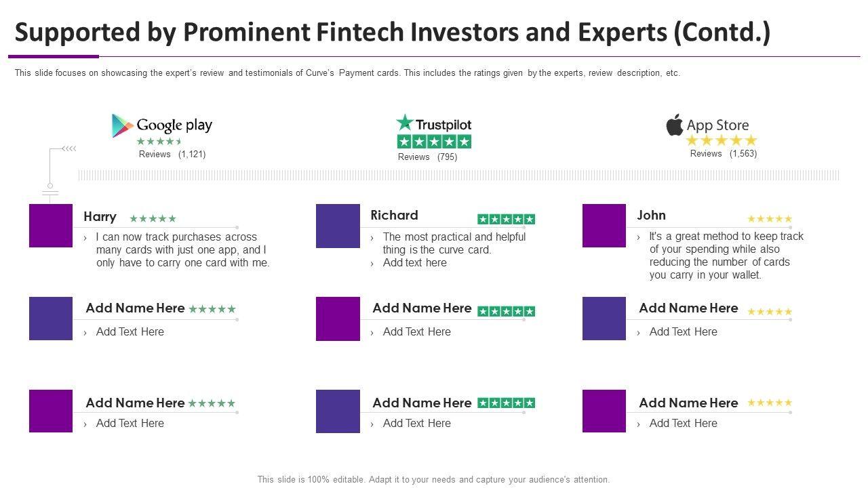
Task: Click John's yellow star rating
Action: coord(770,219)
